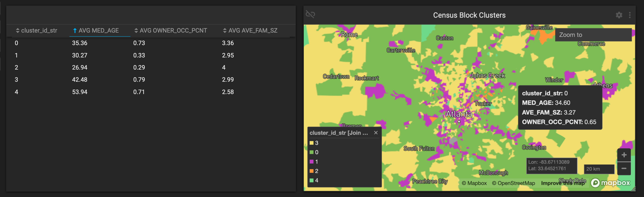Close the cluster_id_str legend panel

pyautogui.click(x=376, y=133)
